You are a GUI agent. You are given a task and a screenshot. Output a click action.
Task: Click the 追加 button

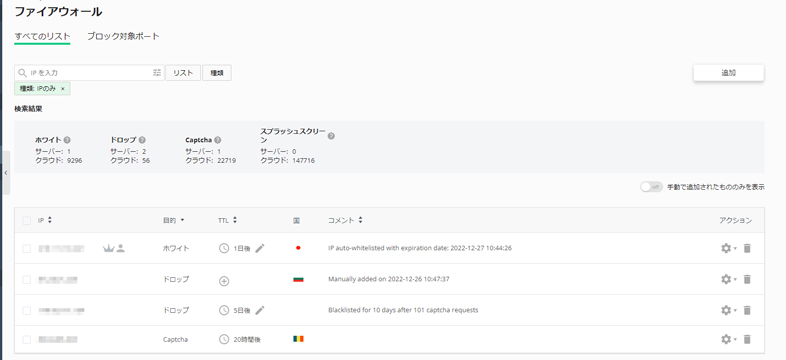pyautogui.click(x=728, y=73)
